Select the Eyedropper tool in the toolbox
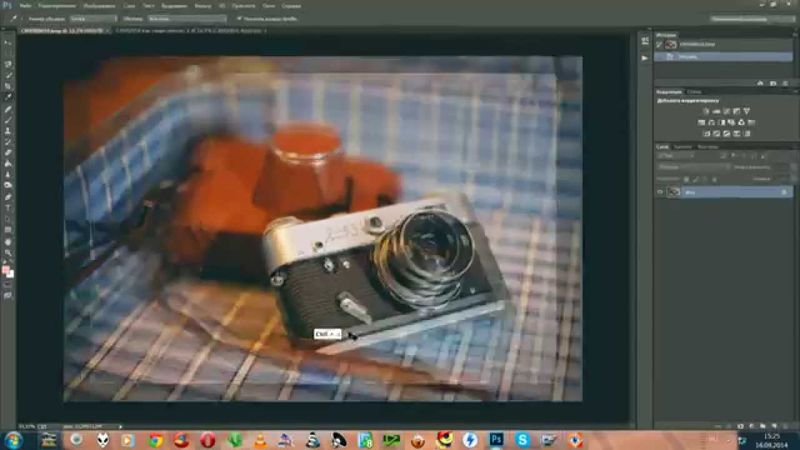 [x=8, y=97]
